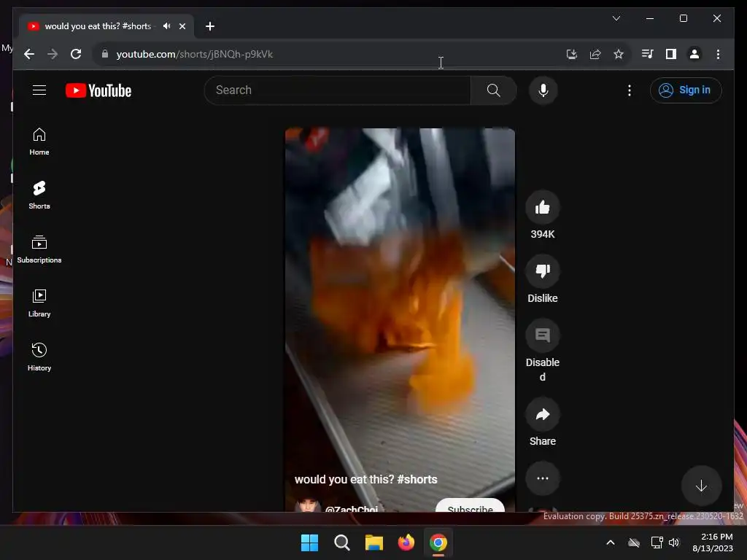The image size is (747, 560).
Task: Open Chrome profile icon
Action: point(694,54)
